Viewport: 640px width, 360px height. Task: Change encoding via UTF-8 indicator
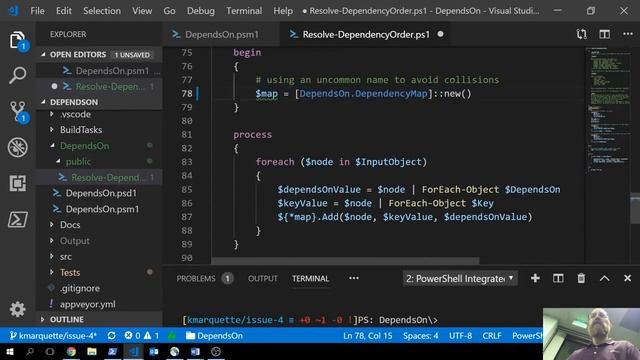pos(460,336)
